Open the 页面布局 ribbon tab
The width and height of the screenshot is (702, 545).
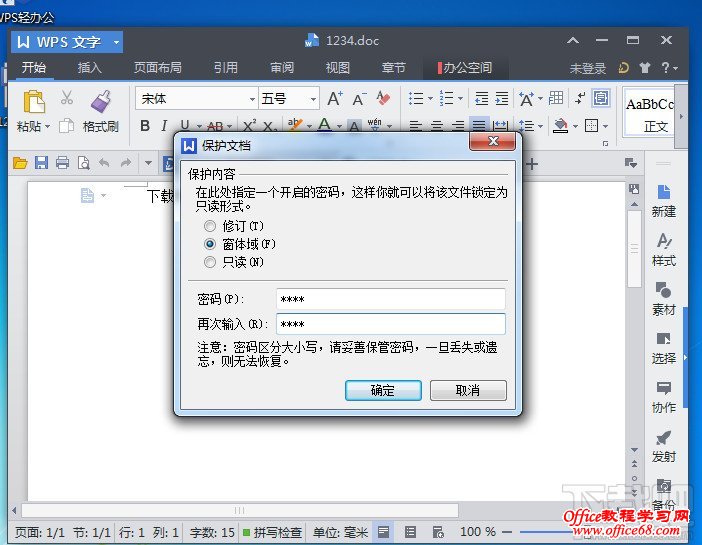tap(158, 68)
